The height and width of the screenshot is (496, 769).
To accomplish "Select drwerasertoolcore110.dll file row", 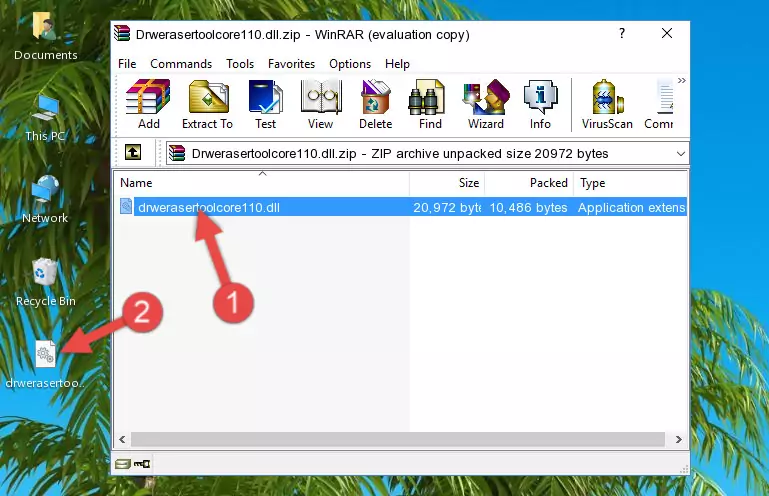I will click(x=401, y=208).
